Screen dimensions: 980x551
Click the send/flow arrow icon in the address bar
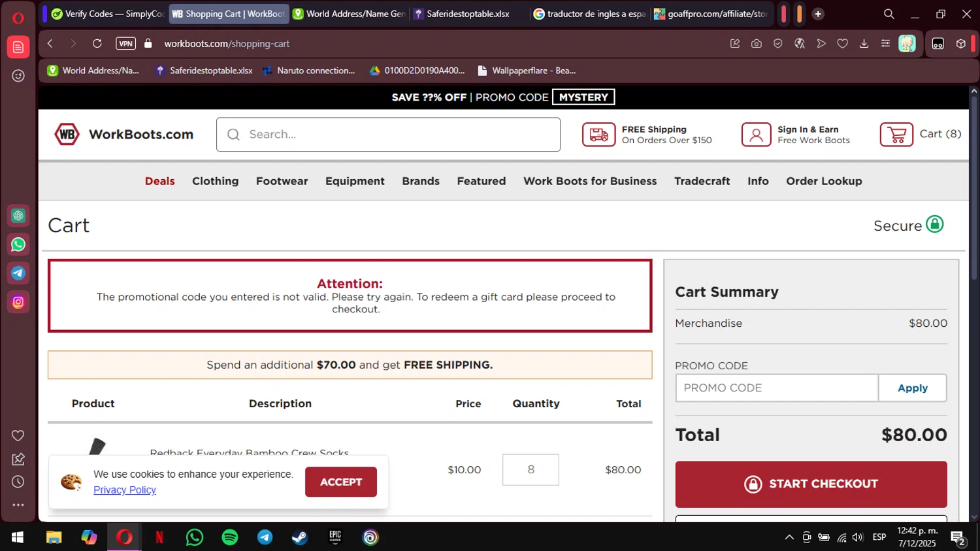coord(821,44)
